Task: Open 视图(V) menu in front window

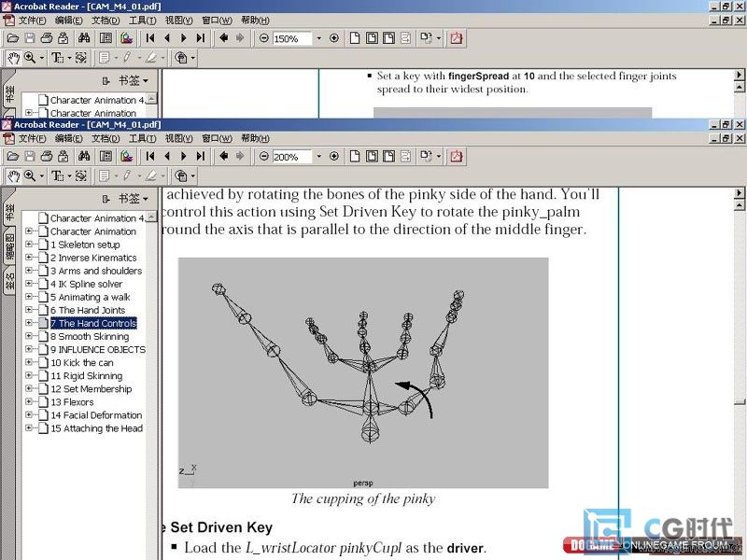Action: point(179,138)
